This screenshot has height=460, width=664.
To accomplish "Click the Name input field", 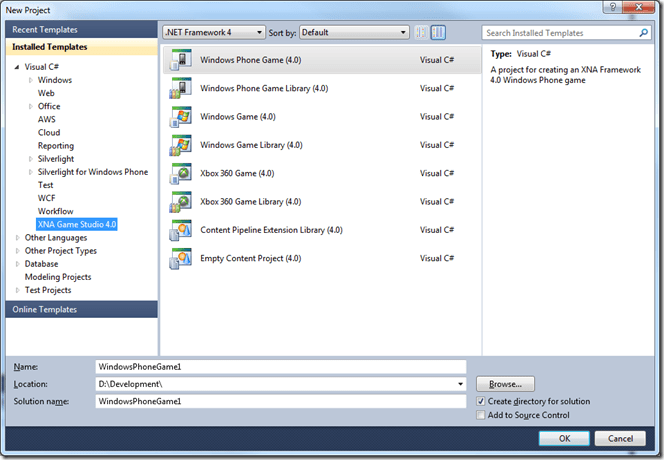I will point(281,367).
